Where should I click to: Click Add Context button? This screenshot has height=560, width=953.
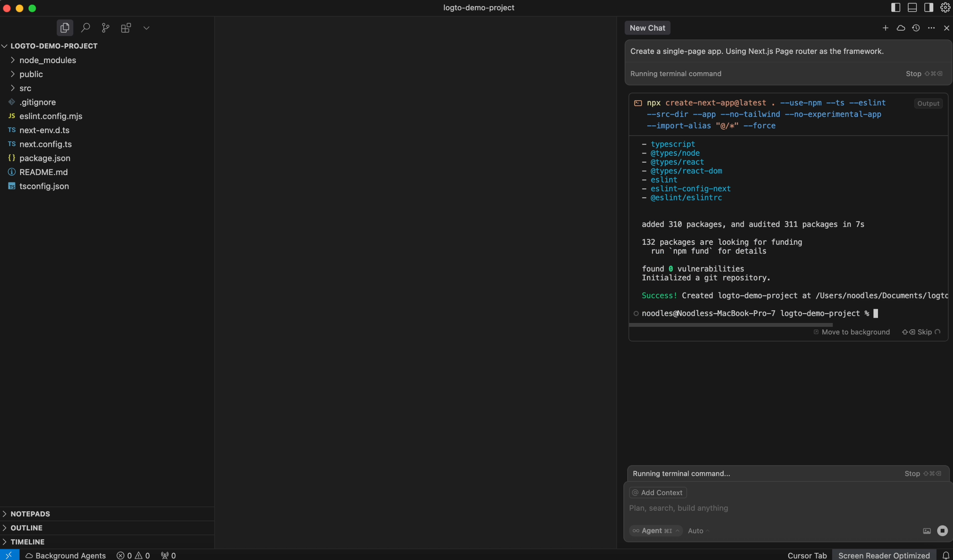[x=658, y=493]
